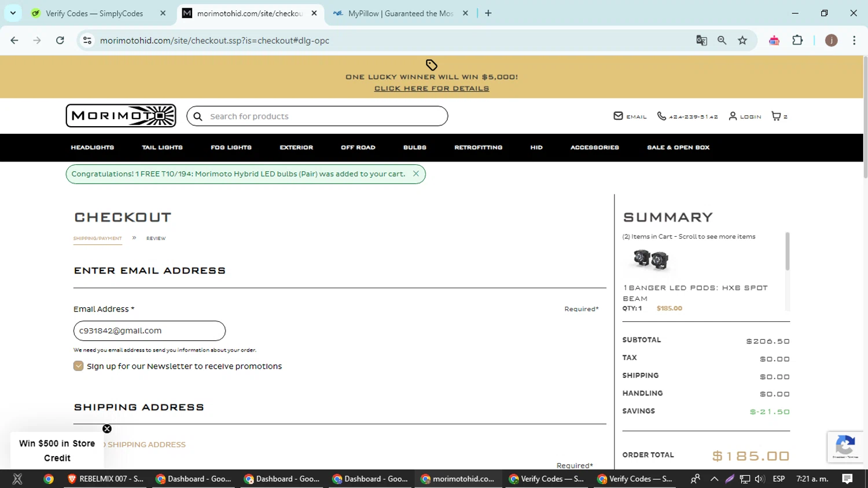Open the Headlights menu

[x=93, y=148]
